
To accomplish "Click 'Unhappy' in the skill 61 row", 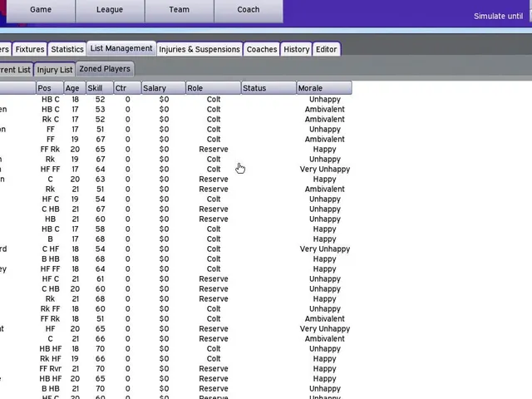I will (x=325, y=279).
